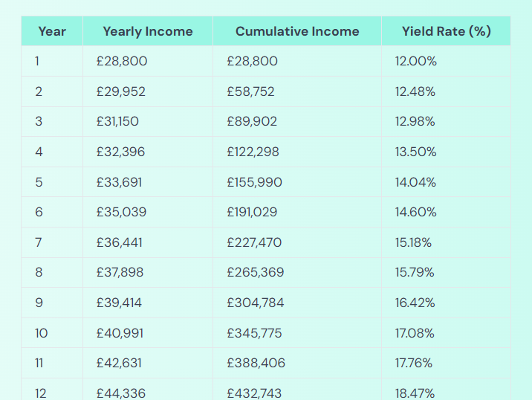532x400 pixels.
Task: Click the Year column header
Action: click(52, 31)
